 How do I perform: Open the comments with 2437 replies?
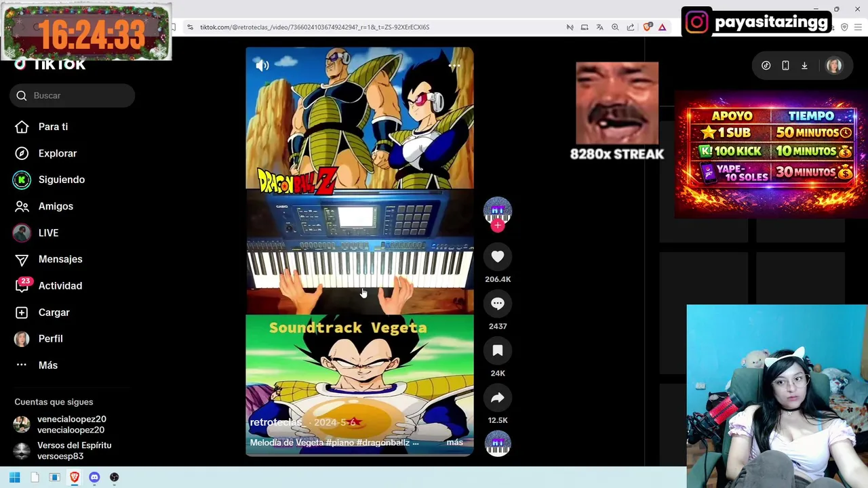click(498, 304)
